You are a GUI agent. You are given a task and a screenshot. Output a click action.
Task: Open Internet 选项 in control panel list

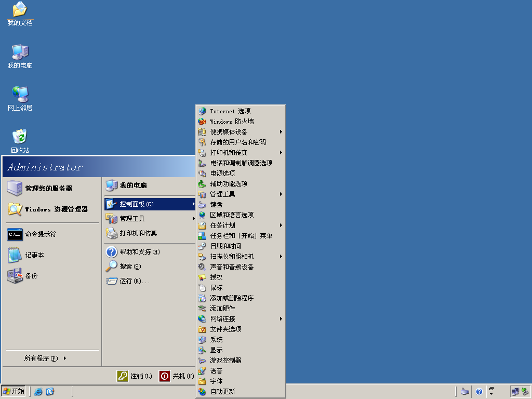click(241, 111)
